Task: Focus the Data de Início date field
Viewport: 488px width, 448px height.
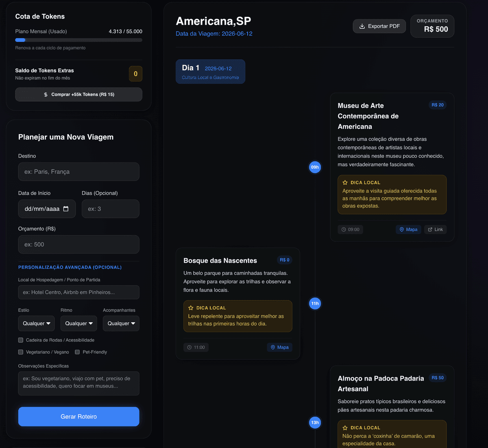Action: tap(47, 209)
